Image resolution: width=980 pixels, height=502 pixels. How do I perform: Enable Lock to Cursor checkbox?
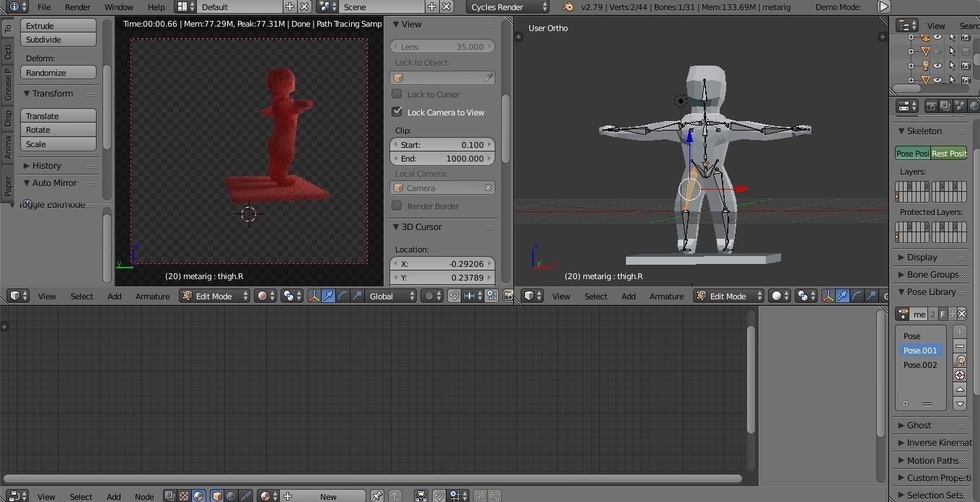(x=397, y=94)
